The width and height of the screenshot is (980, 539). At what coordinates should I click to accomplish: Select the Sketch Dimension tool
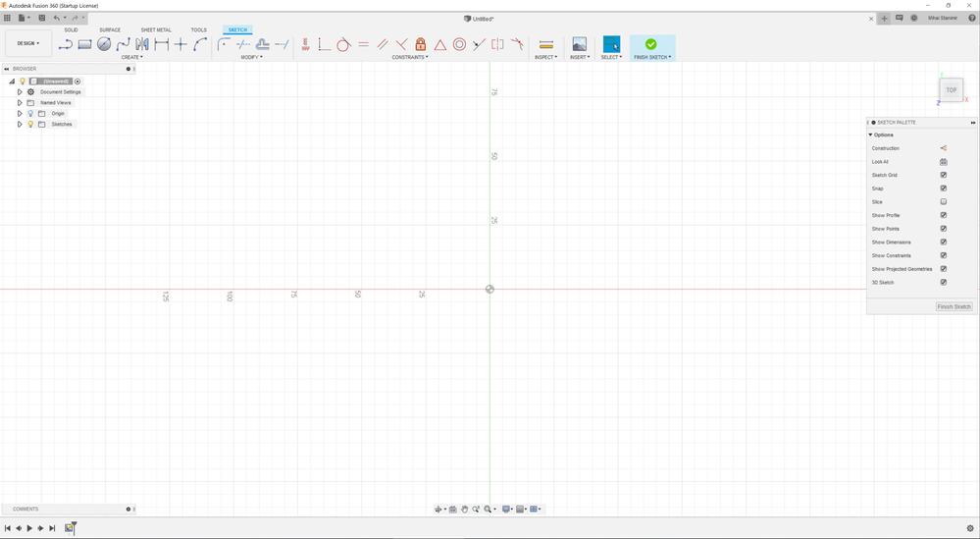pos(161,44)
